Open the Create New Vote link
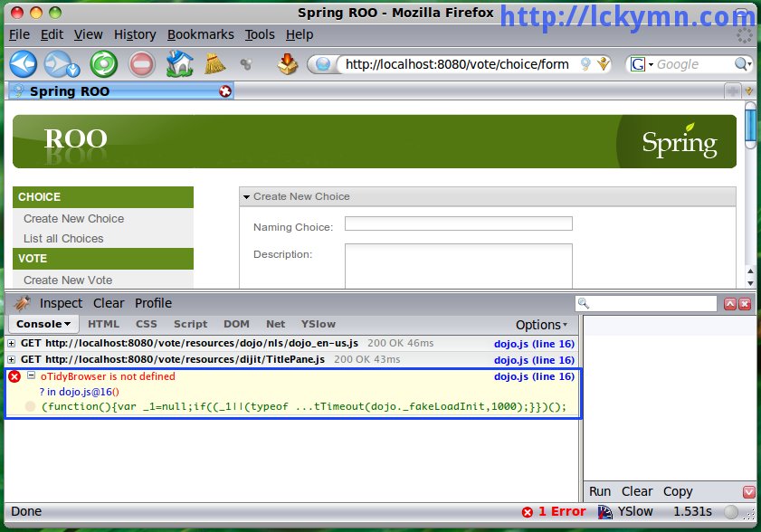Image resolution: width=761 pixels, height=532 pixels. click(x=68, y=280)
